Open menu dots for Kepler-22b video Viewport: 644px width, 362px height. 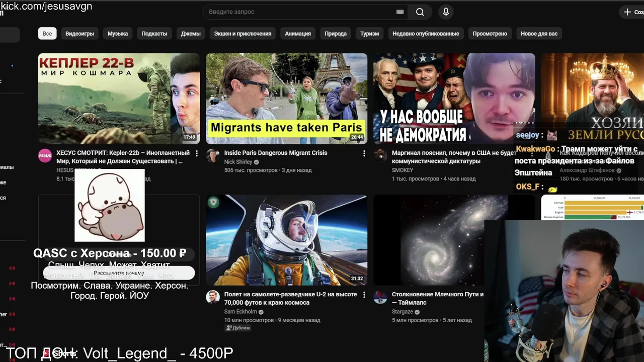197,153
